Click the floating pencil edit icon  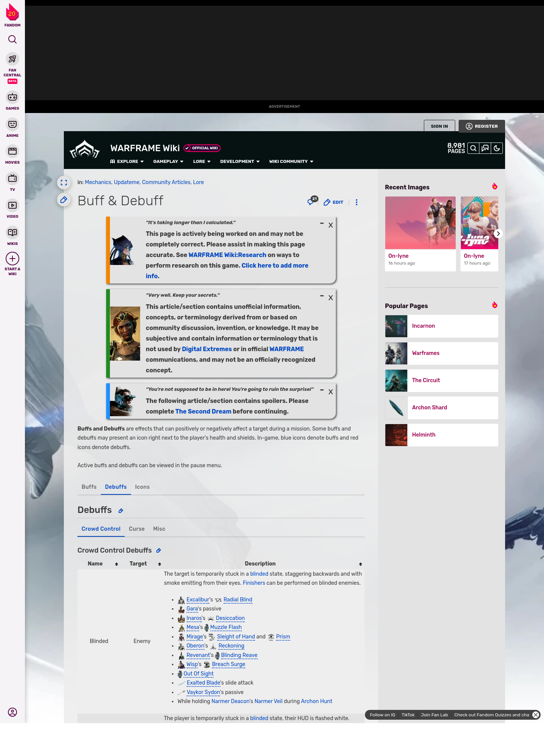click(64, 200)
